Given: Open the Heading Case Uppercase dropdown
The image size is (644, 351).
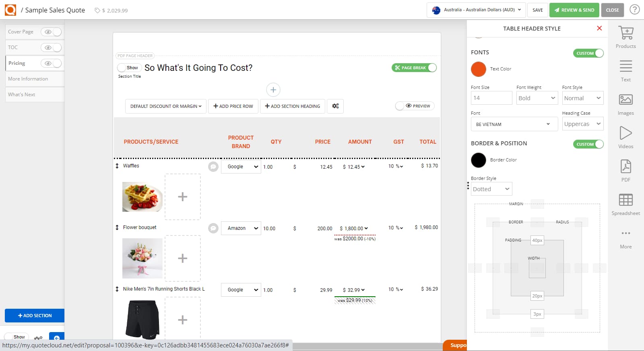Looking at the screenshot, I should pos(582,124).
